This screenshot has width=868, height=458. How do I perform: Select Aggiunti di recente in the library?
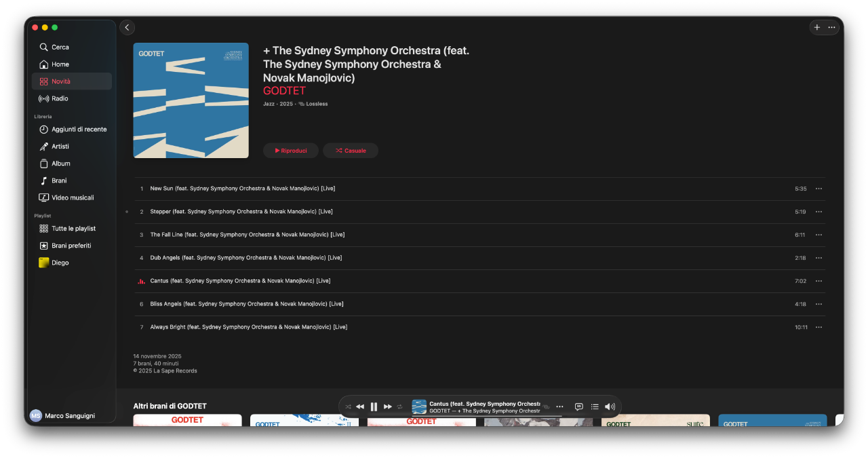79,129
